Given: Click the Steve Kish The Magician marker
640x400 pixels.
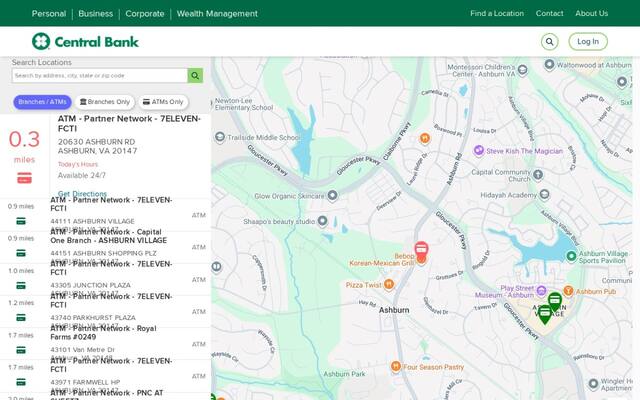Looking at the screenshot, I should pyautogui.click(x=478, y=151).
